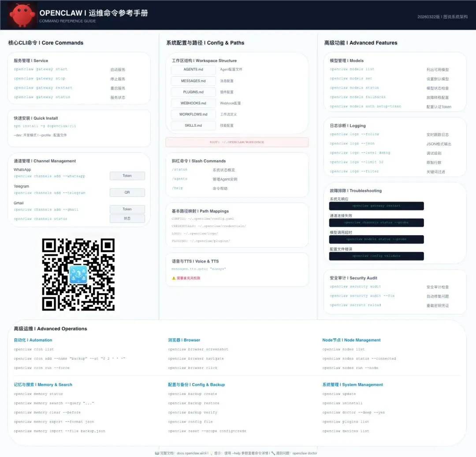Click the Node Management subheading
Viewport: 476px width, 457px height.
(x=352, y=340)
